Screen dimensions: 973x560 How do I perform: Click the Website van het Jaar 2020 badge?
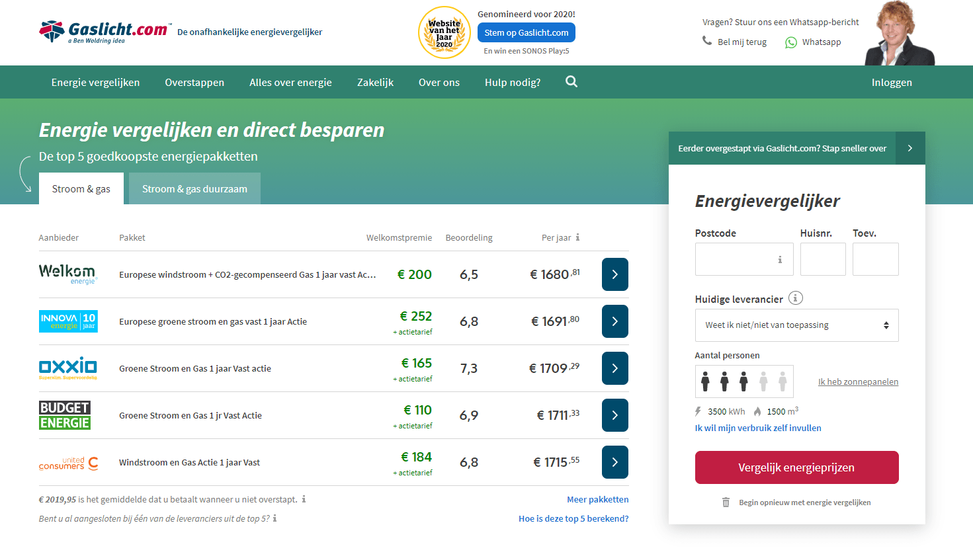tap(444, 32)
